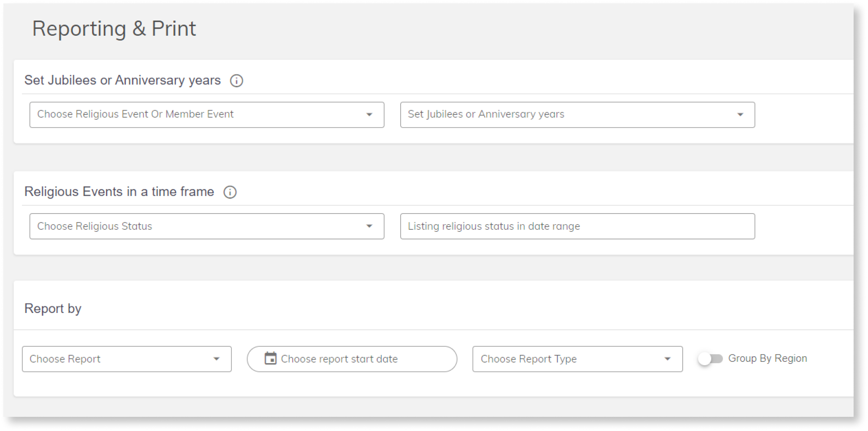This screenshot has height=431, width=868.
Task: Expand the Choose Report Type dropdown
Action: click(x=577, y=358)
